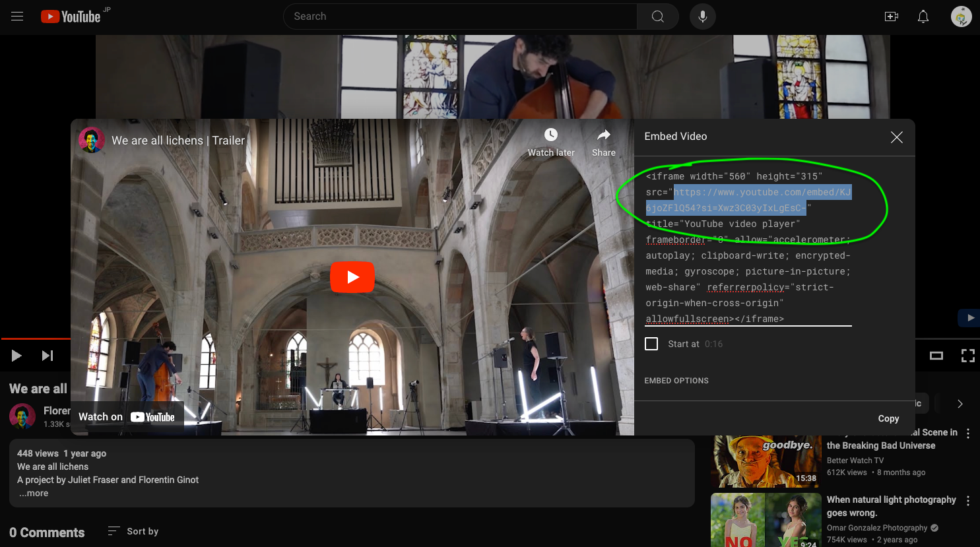Skip to next video
This screenshot has width=980, height=547.
[x=48, y=356]
